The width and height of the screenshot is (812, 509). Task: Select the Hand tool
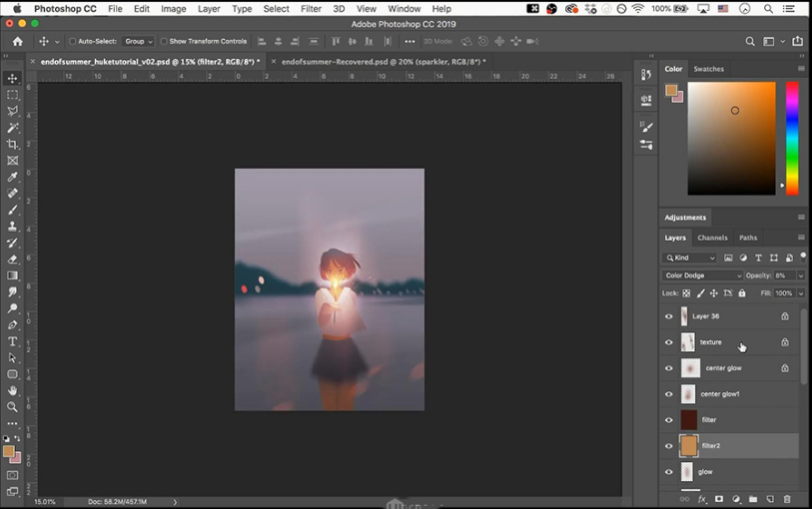pyautogui.click(x=13, y=390)
